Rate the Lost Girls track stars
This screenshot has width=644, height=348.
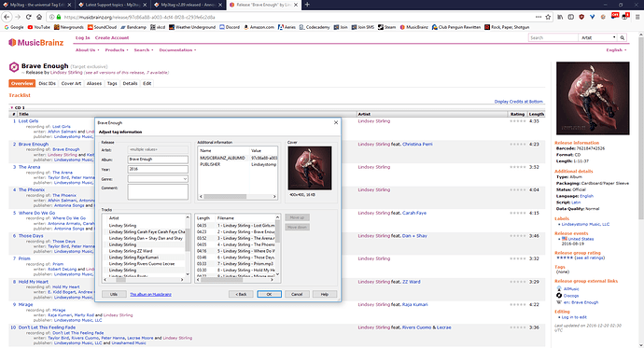[x=517, y=121]
